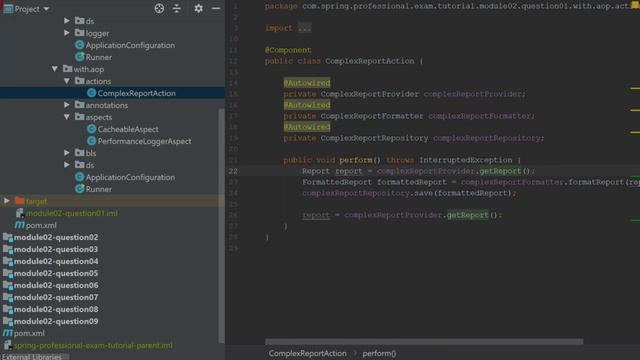640x360 pixels.
Task: Click the orange target folder icon
Action: click(x=20, y=200)
